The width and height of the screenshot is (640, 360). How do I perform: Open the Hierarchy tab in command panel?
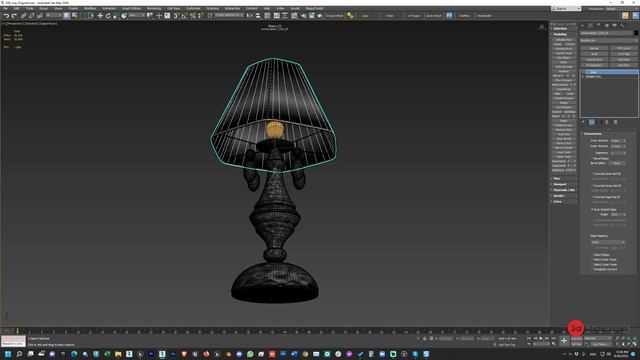[x=598, y=25]
